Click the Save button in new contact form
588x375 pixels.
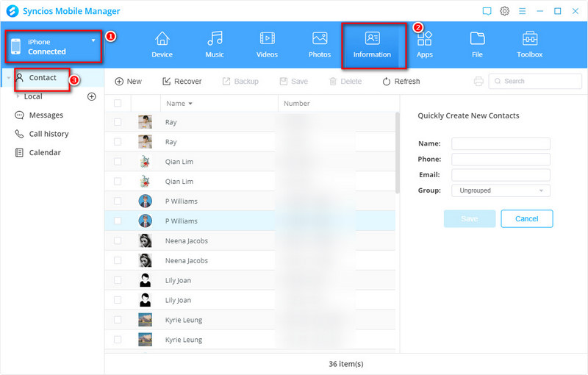pyautogui.click(x=470, y=218)
